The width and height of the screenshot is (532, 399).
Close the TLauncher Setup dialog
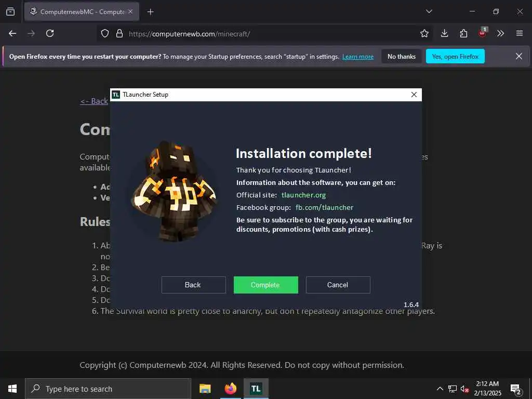[x=414, y=95]
